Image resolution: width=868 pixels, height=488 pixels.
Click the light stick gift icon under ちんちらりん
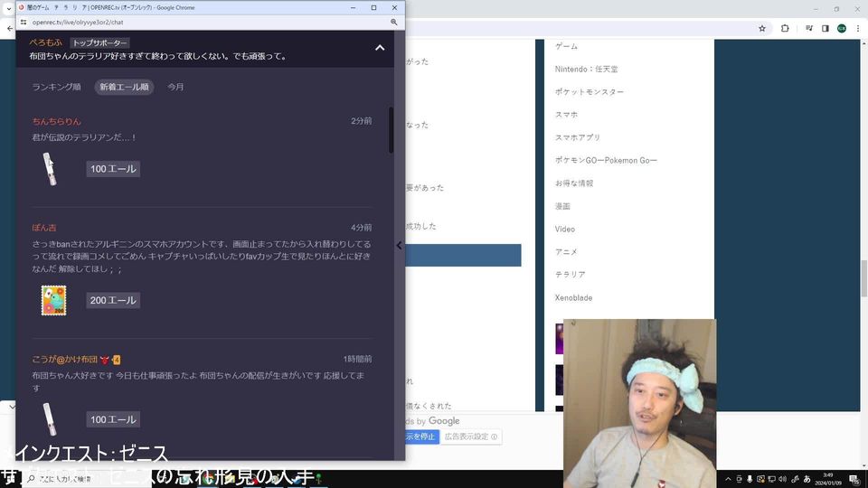click(50, 169)
